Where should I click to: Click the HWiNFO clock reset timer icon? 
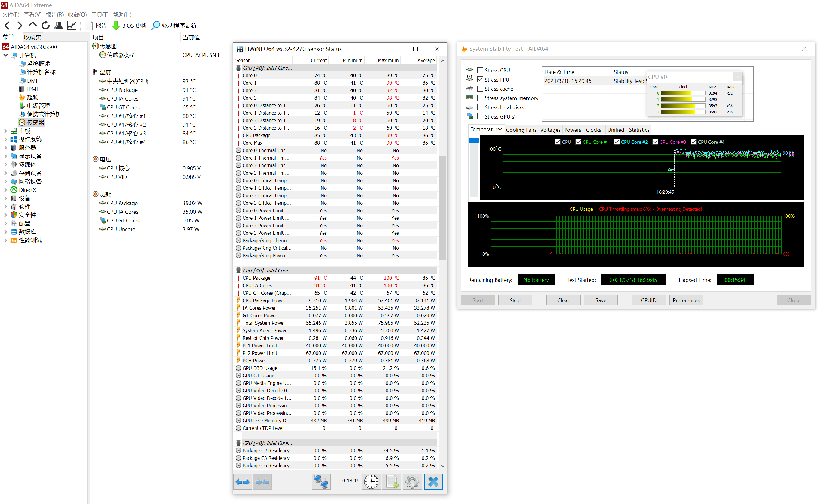[371, 482]
